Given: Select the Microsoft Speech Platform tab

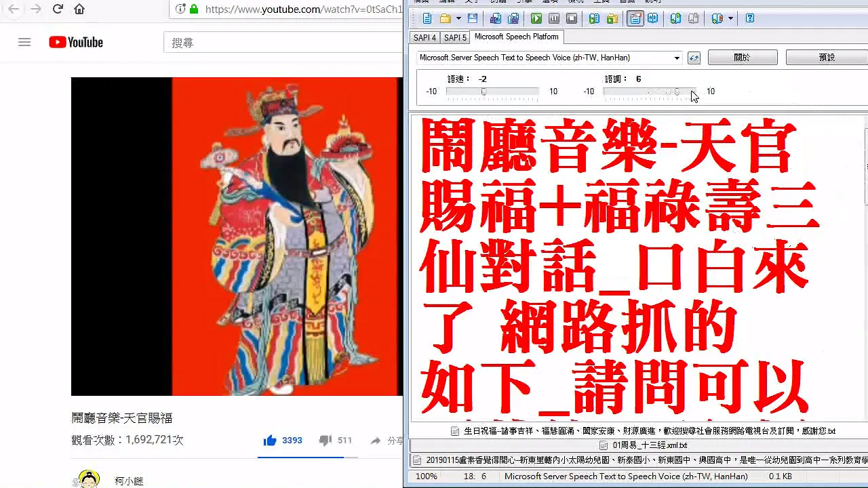Looking at the screenshot, I should 517,37.
